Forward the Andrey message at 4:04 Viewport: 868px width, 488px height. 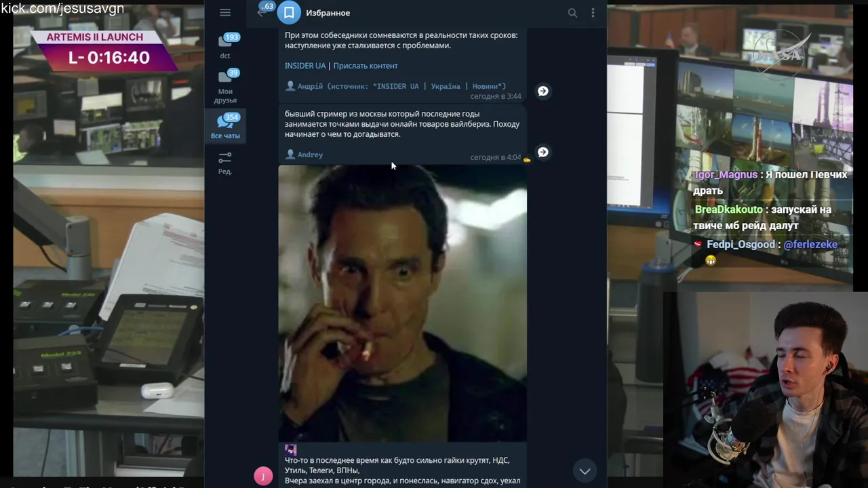pyautogui.click(x=542, y=152)
